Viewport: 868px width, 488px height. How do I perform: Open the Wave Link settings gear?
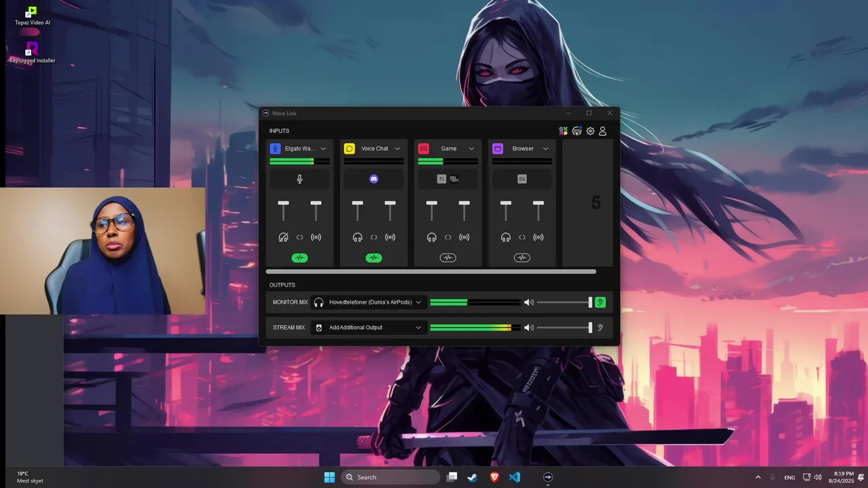point(590,131)
